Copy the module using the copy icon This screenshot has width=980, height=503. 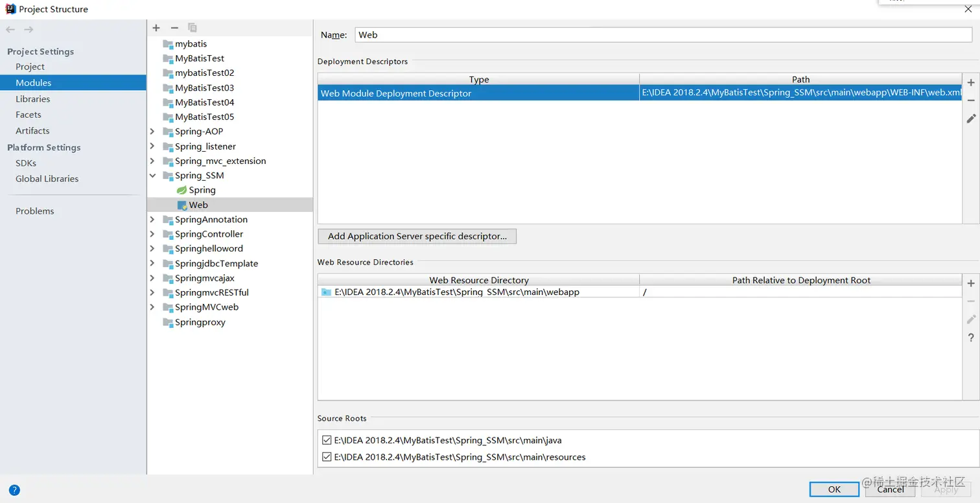click(192, 28)
